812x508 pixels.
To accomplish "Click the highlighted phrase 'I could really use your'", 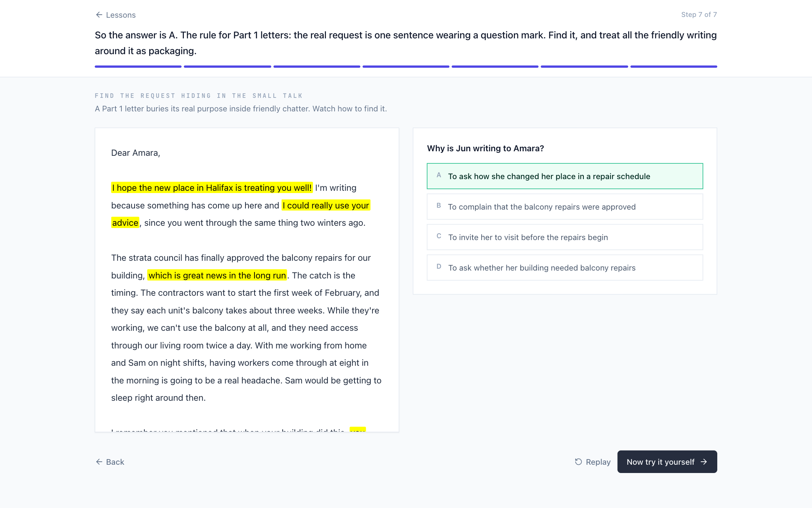I will [326, 205].
